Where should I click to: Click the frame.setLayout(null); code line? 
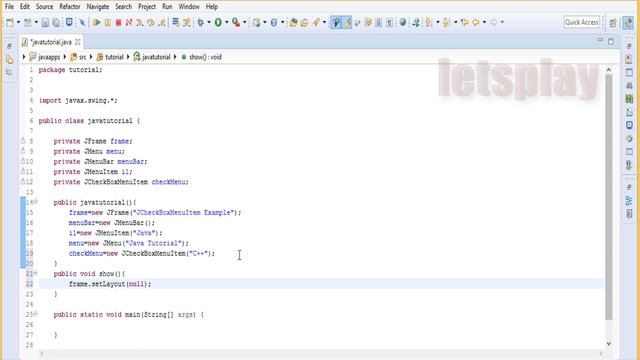[x=110, y=284]
